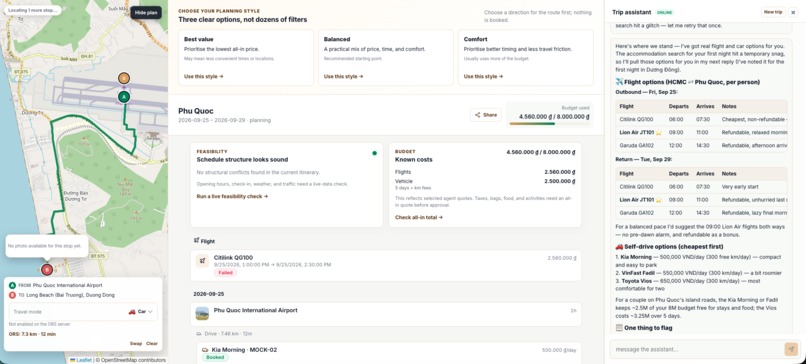Screen dimensions: 806x364
Task: Click the red B icon in TO row
Action: click(12, 295)
